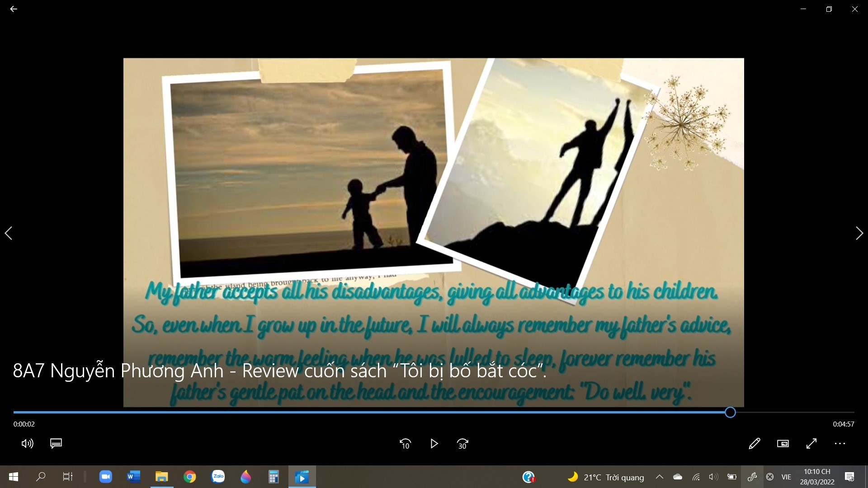
Task: Open the colorful droplet app in taskbar
Action: pos(246,477)
